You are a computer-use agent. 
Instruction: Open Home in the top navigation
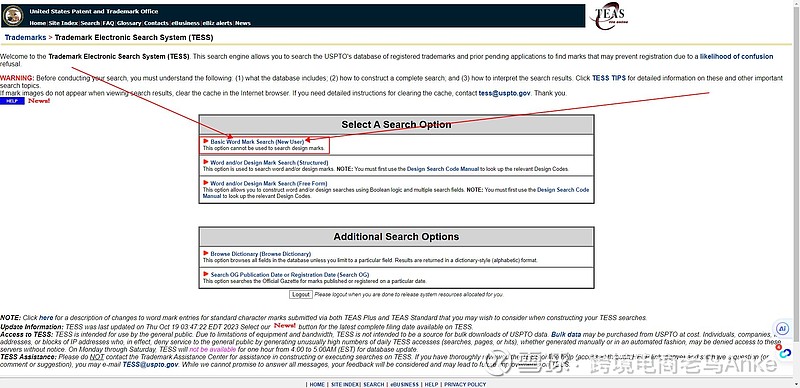(x=37, y=23)
